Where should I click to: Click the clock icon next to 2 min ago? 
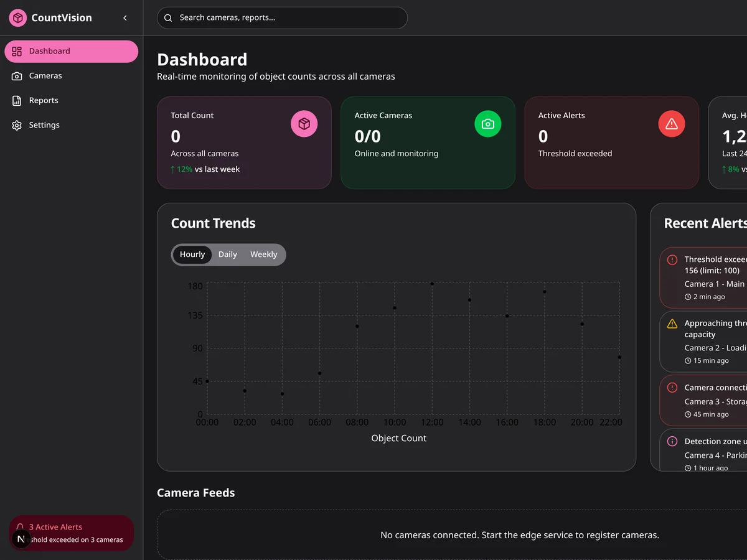pos(688,297)
